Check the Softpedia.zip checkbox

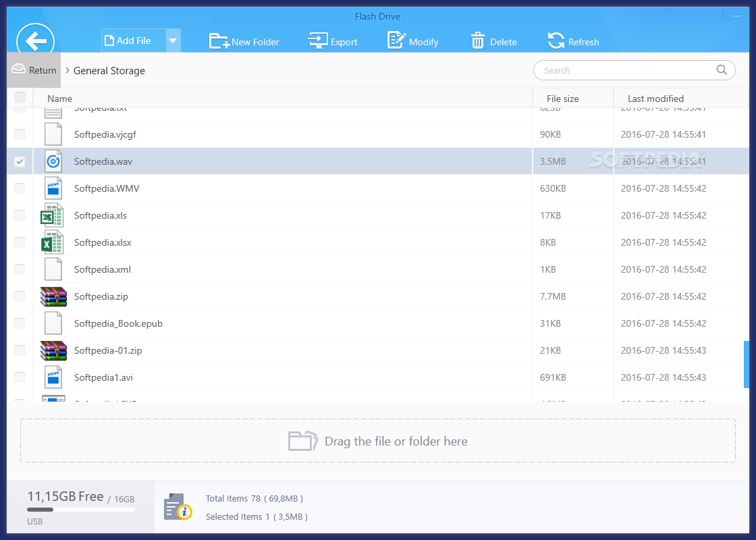click(20, 296)
